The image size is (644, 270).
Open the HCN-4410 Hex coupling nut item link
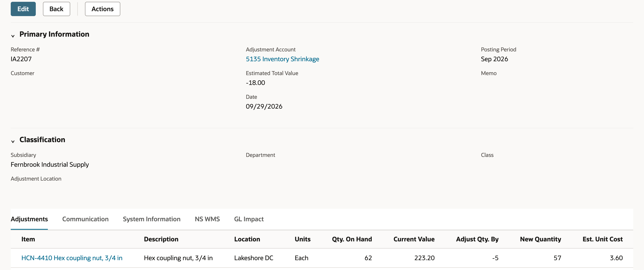coord(72,258)
